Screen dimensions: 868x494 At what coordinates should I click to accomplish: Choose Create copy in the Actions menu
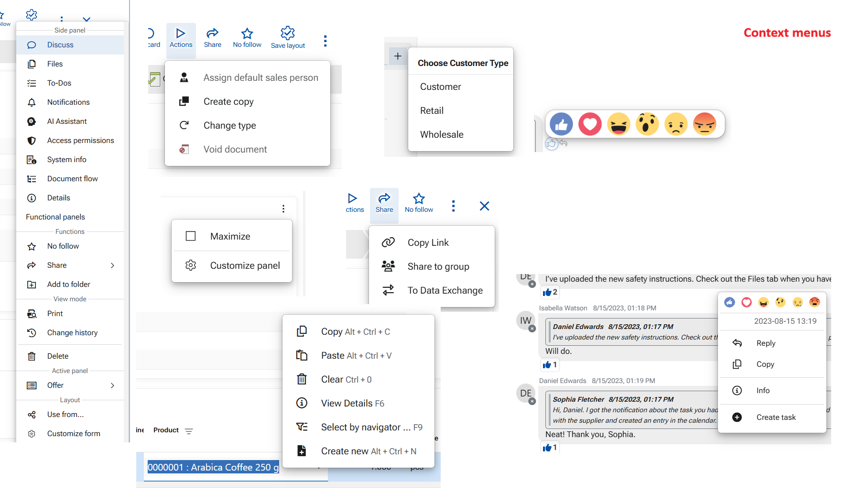pos(248,101)
